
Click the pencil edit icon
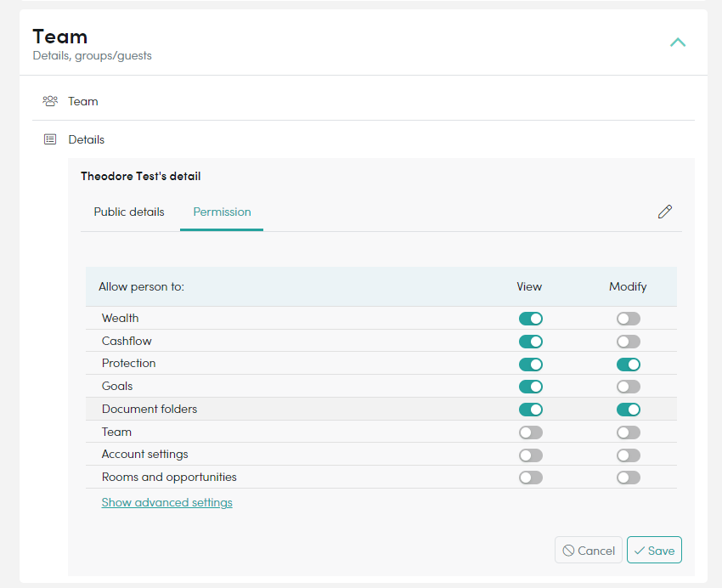click(665, 212)
